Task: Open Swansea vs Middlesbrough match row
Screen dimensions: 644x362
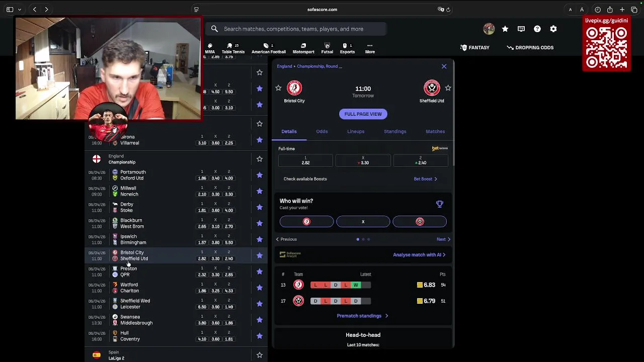Action: click(x=176, y=320)
